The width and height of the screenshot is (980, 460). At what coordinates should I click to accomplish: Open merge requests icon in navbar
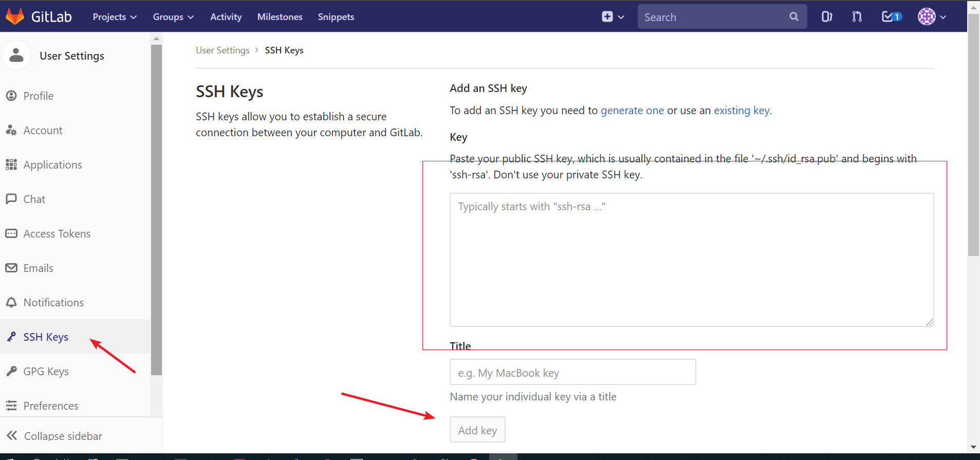857,17
